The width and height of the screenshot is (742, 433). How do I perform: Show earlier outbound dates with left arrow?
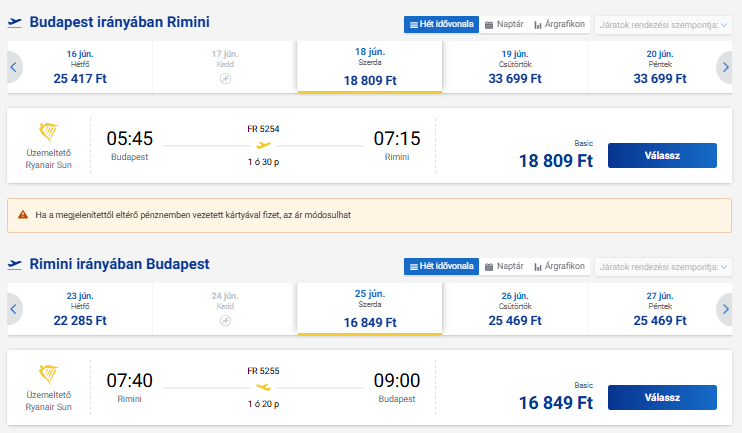click(x=14, y=67)
